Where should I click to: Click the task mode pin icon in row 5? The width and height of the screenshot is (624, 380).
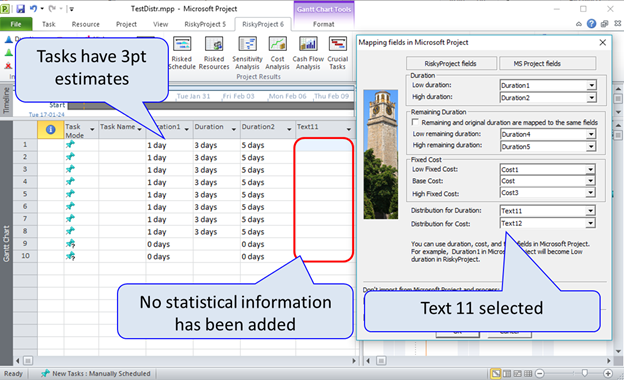[70, 194]
